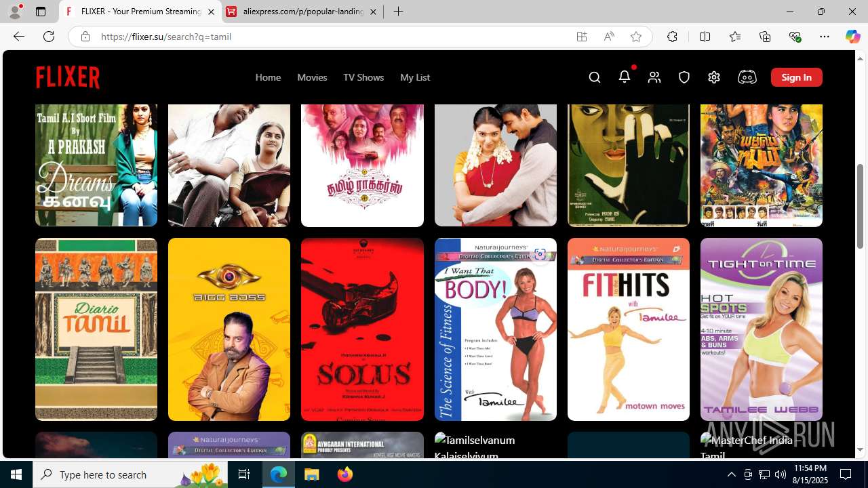Viewport: 868px width, 488px height.
Task: Click the app available icon in the address bar
Action: click(582, 37)
